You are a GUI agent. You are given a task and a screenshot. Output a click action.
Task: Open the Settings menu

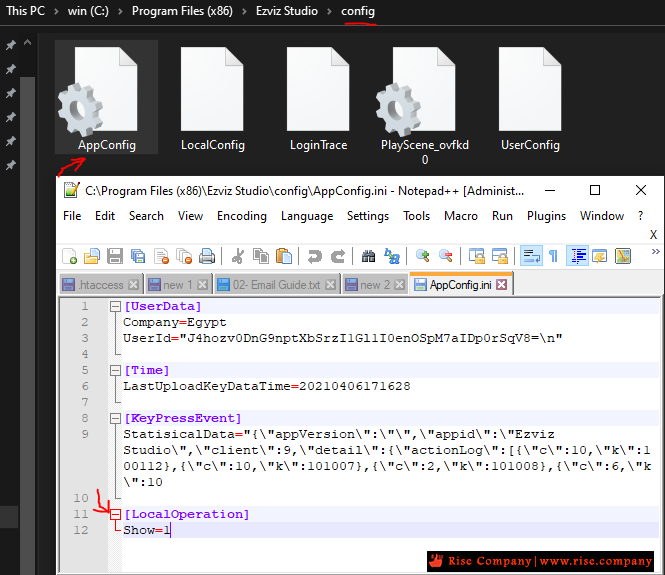click(x=368, y=216)
